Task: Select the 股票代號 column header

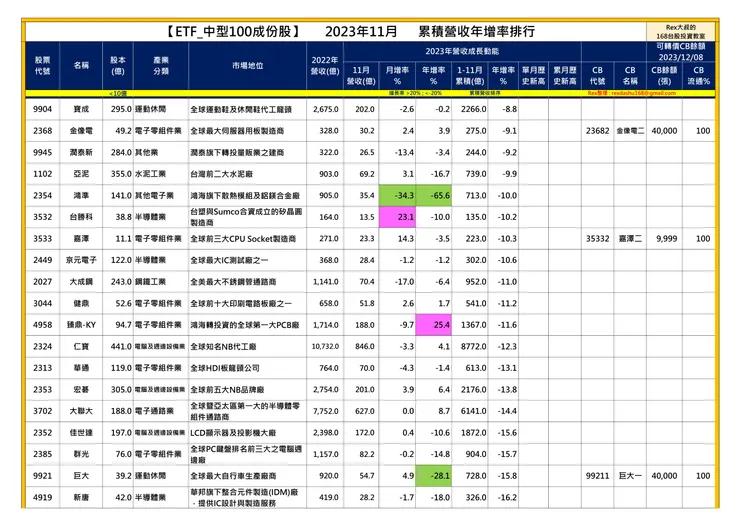Action: click(x=42, y=66)
